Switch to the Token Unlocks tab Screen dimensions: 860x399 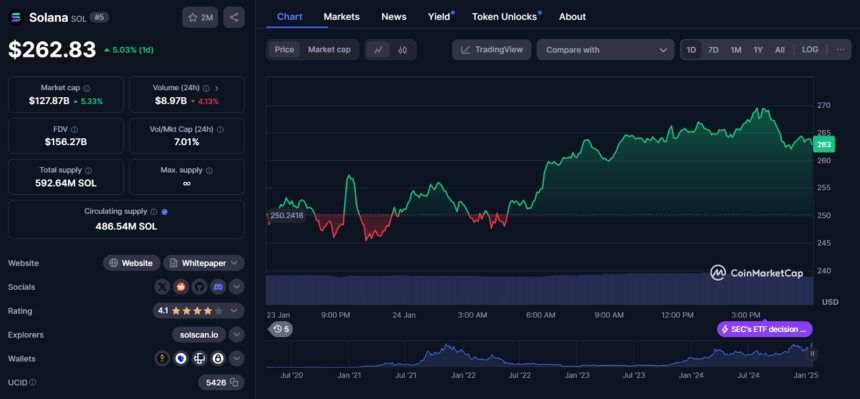(505, 16)
